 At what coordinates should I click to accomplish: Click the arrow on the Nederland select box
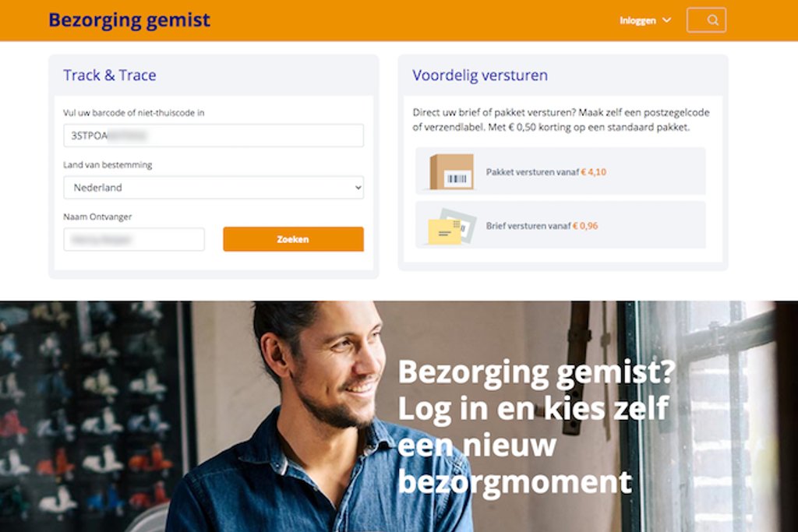(x=358, y=188)
